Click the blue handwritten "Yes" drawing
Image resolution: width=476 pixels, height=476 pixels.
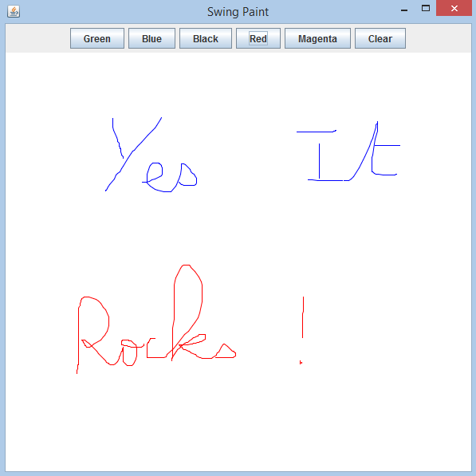151,155
